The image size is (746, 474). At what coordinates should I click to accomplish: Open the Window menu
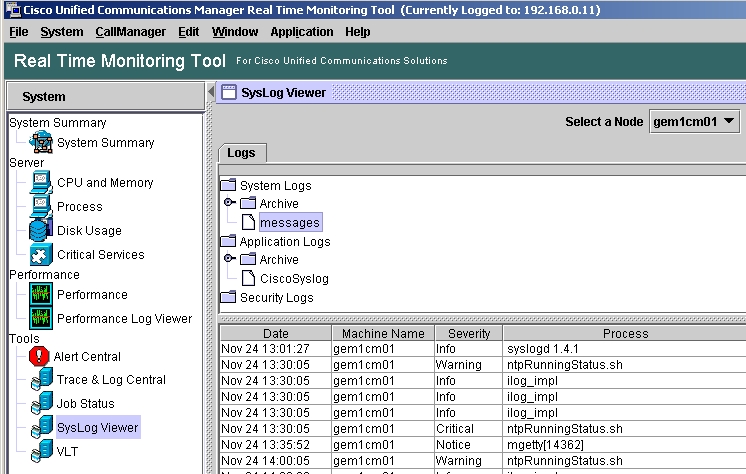[x=235, y=32]
